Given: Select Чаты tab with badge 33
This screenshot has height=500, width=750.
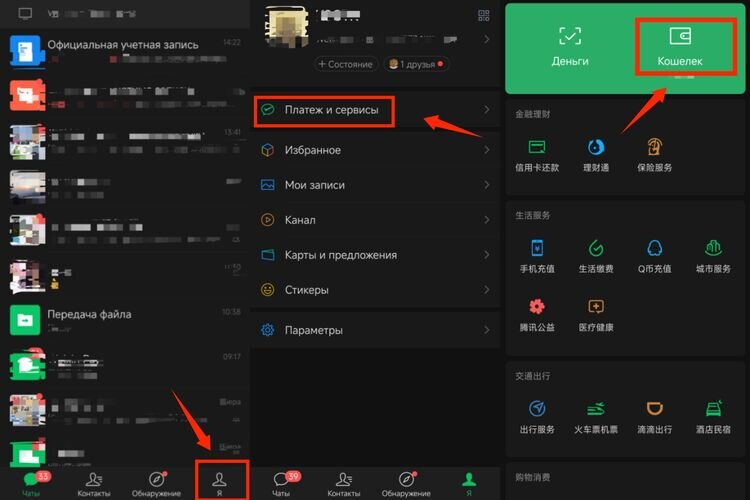Looking at the screenshot, I should click(32, 484).
